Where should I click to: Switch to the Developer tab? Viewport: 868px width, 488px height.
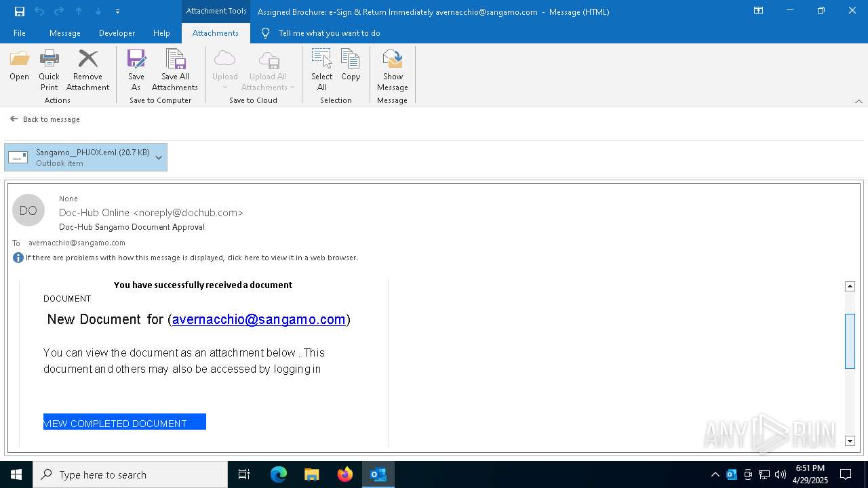click(117, 33)
